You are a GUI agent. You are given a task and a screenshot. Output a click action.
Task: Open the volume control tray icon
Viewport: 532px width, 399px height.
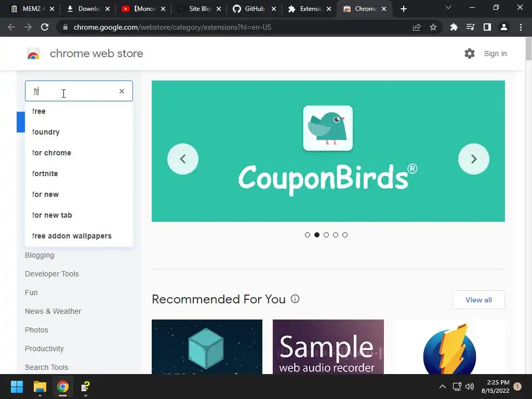point(470,387)
